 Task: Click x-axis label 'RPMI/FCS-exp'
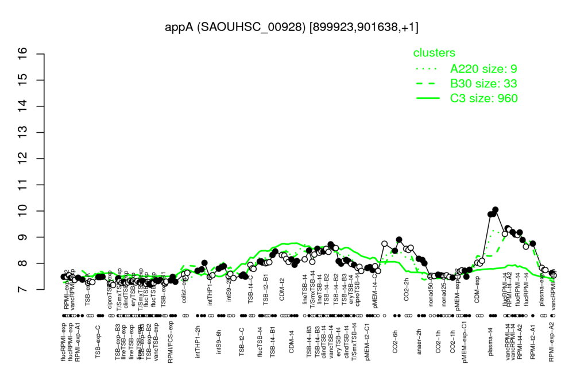pos(171,342)
